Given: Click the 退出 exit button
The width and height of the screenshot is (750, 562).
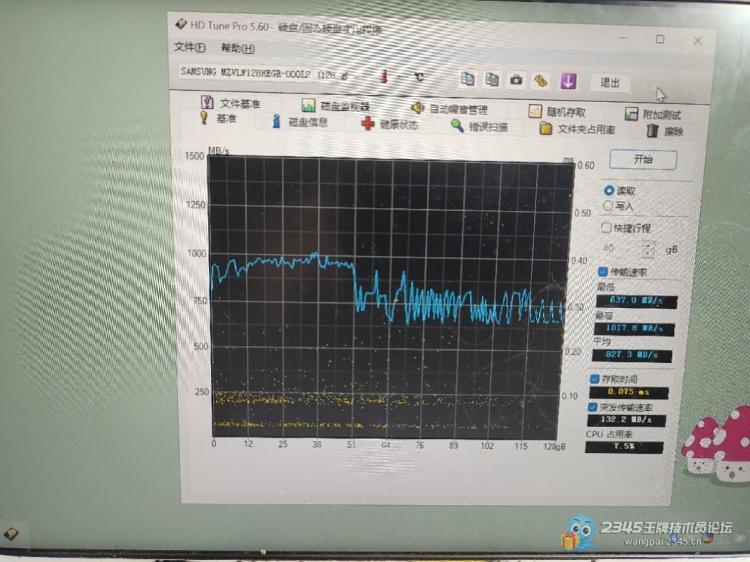Looking at the screenshot, I should [x=610, y=82].
